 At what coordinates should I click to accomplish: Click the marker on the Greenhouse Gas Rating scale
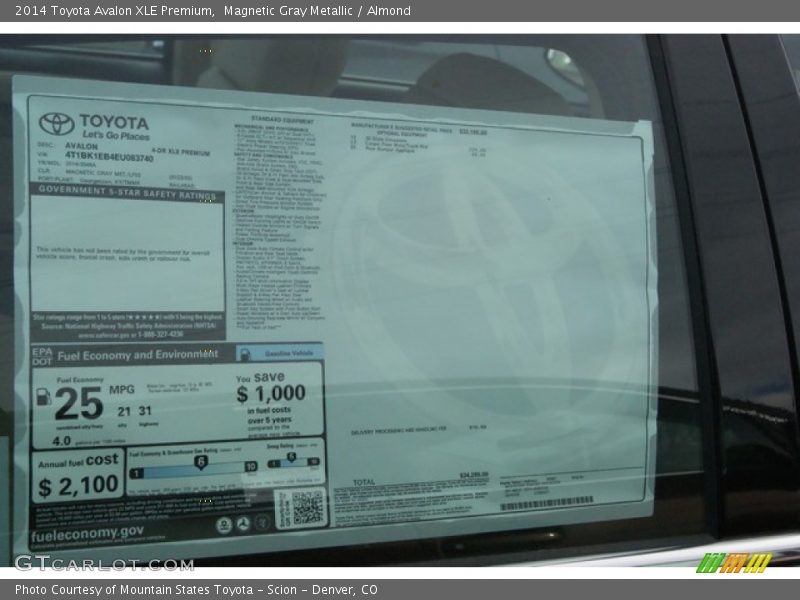(x=200, y=461)
